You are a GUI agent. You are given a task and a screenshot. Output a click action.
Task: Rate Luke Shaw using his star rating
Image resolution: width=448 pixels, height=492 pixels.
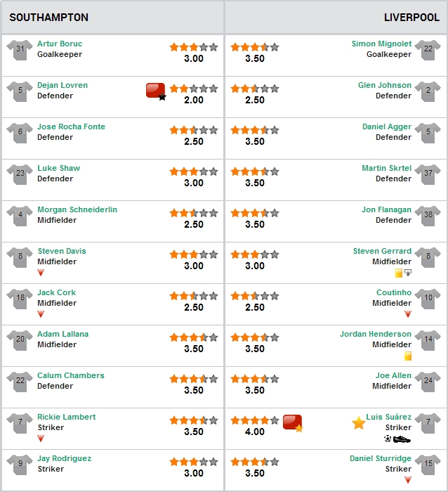(x=194, y=171)
